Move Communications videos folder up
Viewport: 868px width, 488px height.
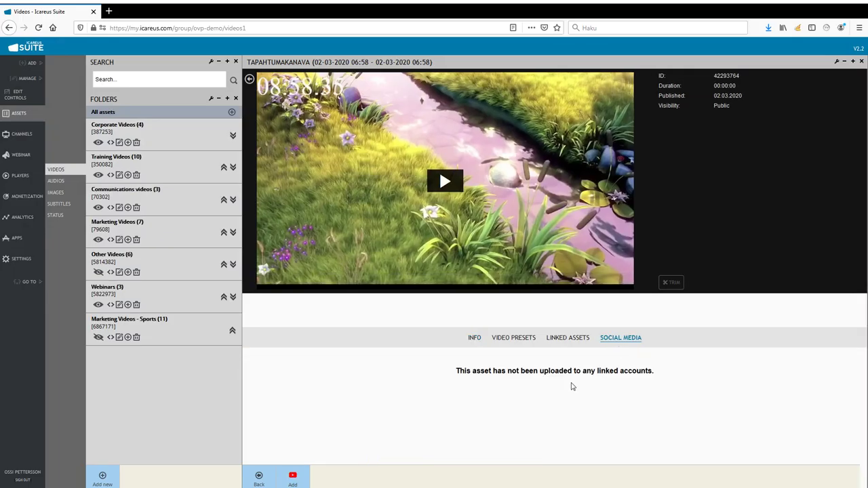point(224,200)
